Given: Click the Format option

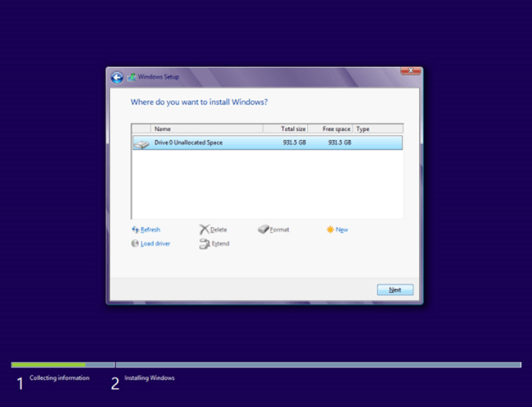Looking at the screenshot, I should 280,230.
